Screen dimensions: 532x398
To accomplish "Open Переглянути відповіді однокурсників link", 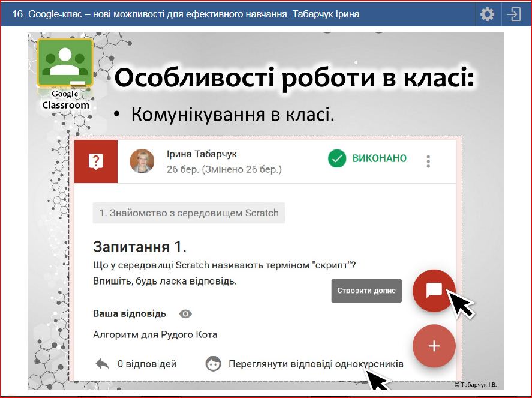I will point(316,364).
